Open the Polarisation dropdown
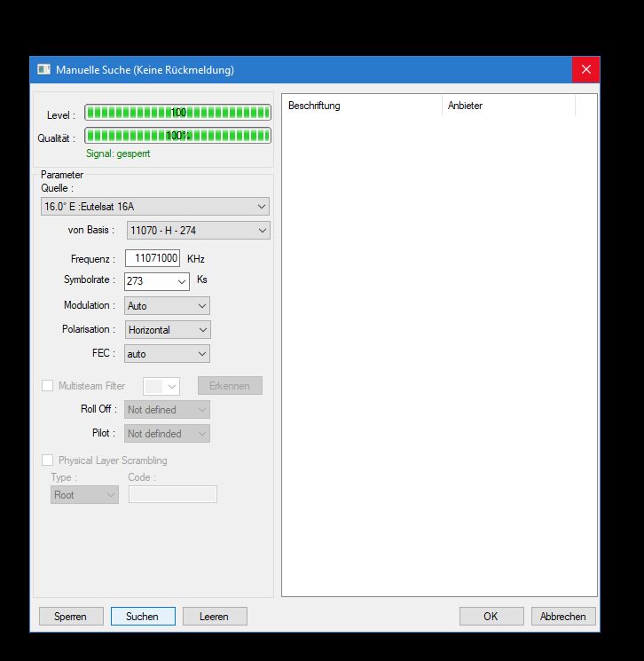 [167, 330]
